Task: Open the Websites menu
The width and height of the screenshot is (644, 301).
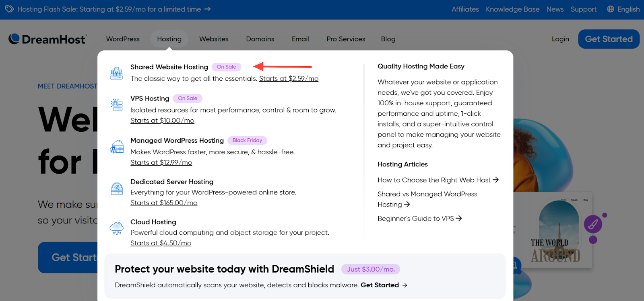Action: (214, 39)
